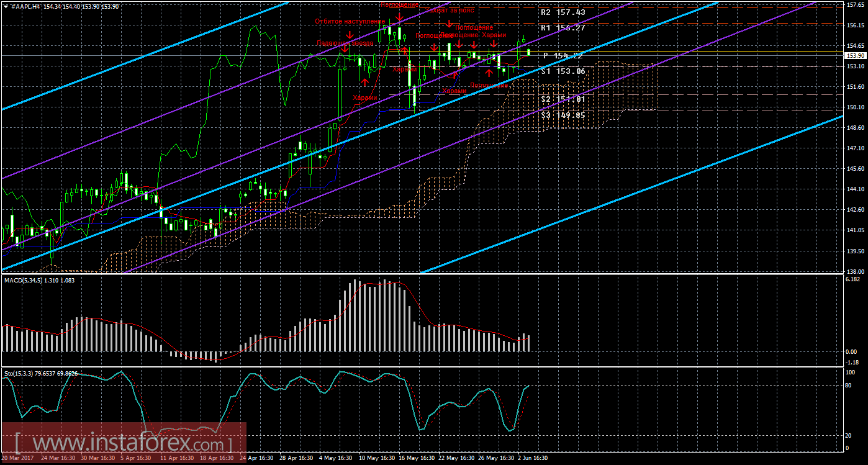Select the R1 156.27 resistance label
Screen dimensions: 868x465
tap(563, 28)
